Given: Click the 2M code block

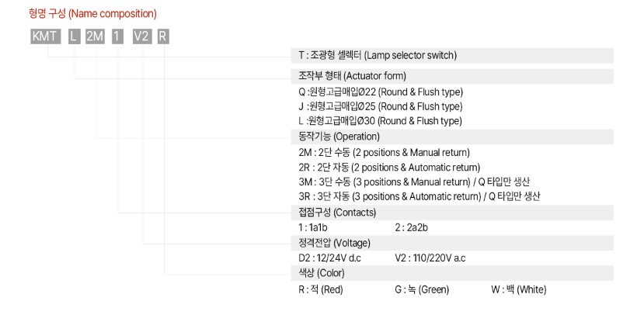Looking at the screenshot, I should (x=96, y=37).
